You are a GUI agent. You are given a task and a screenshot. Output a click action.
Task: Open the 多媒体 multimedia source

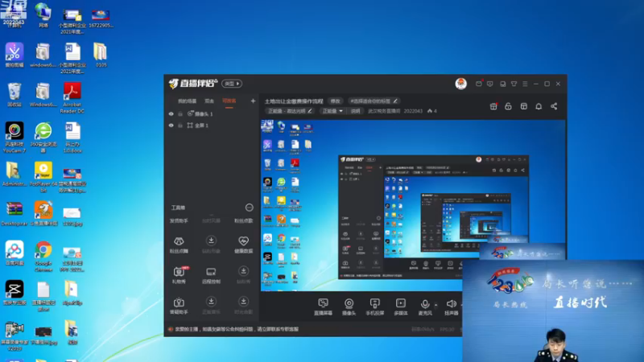[x=400, y=306]
